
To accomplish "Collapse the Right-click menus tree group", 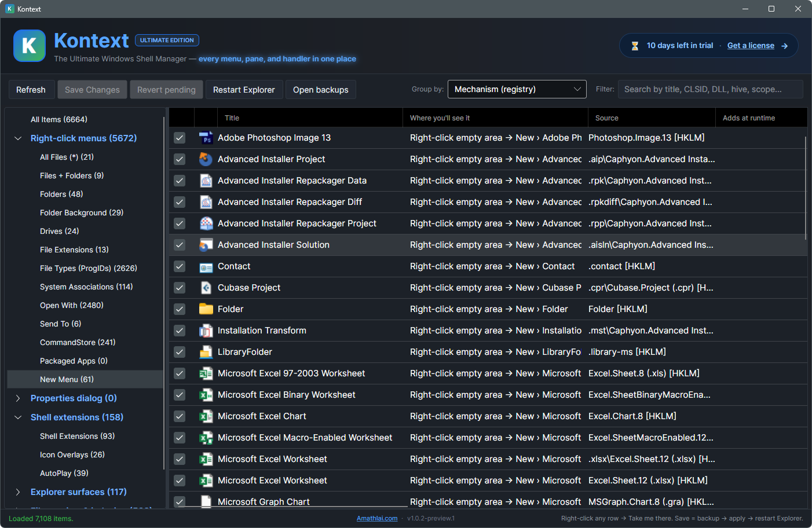I will [x=18, y=138].
